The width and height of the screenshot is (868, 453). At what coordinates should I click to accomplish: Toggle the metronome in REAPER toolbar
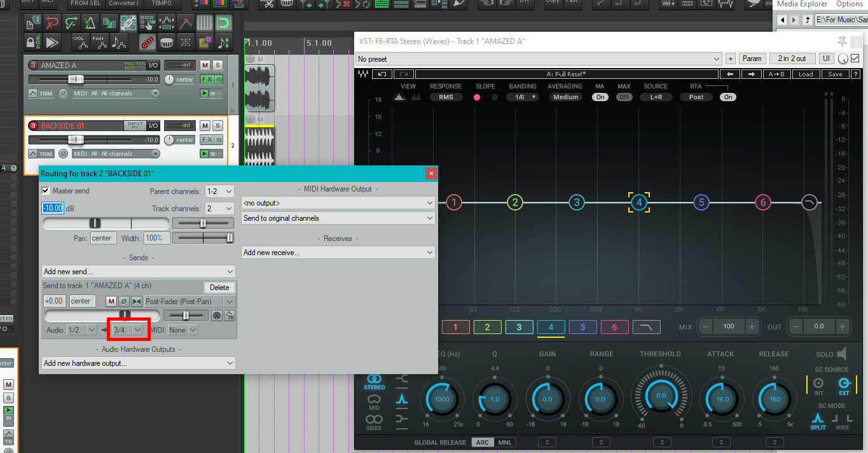90,24
